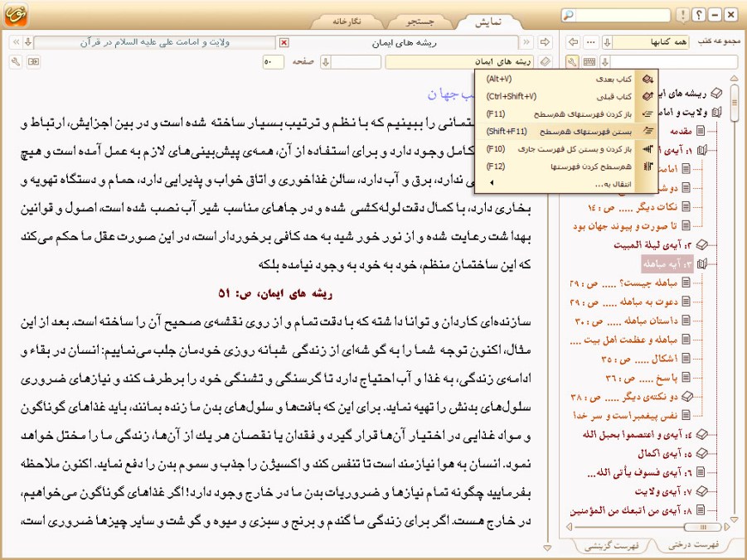Open help with the question mark button

point(698,15)
